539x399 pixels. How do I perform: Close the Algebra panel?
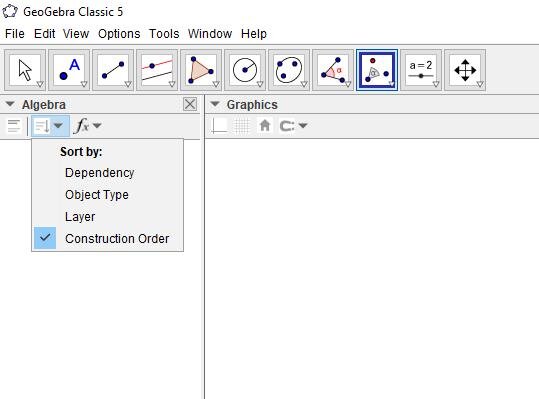pyautogui.click(x=190, y=104)
